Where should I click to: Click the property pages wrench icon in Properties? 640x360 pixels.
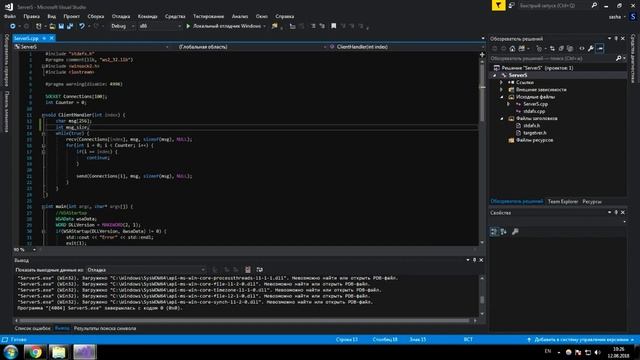pyautogui.click(x=515, y=232)
